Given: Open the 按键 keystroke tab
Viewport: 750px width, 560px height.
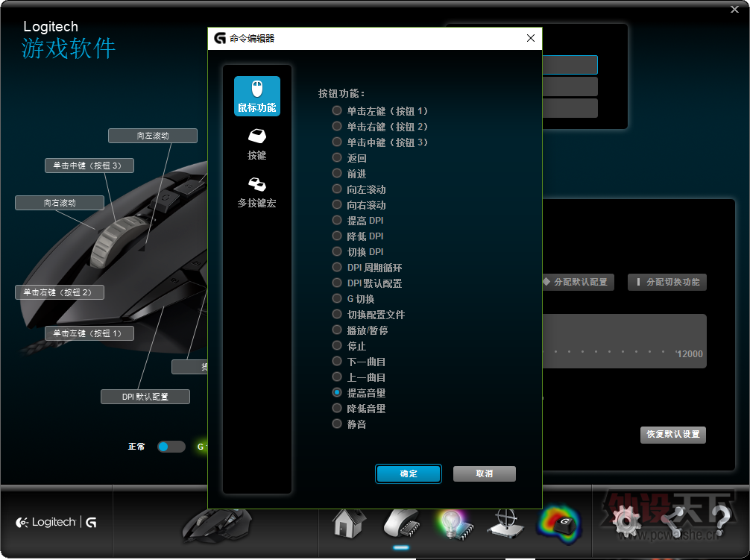Looking at the screenshot, I should point(257,144).
